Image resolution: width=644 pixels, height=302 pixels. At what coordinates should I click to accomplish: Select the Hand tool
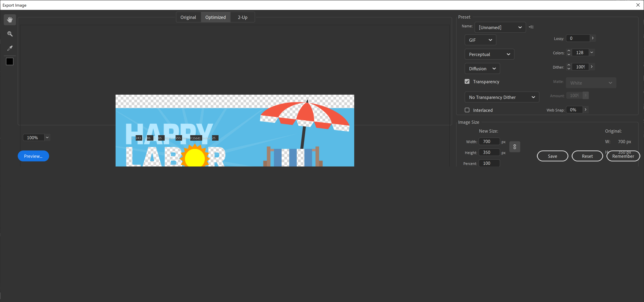click(x=10, y=20)
